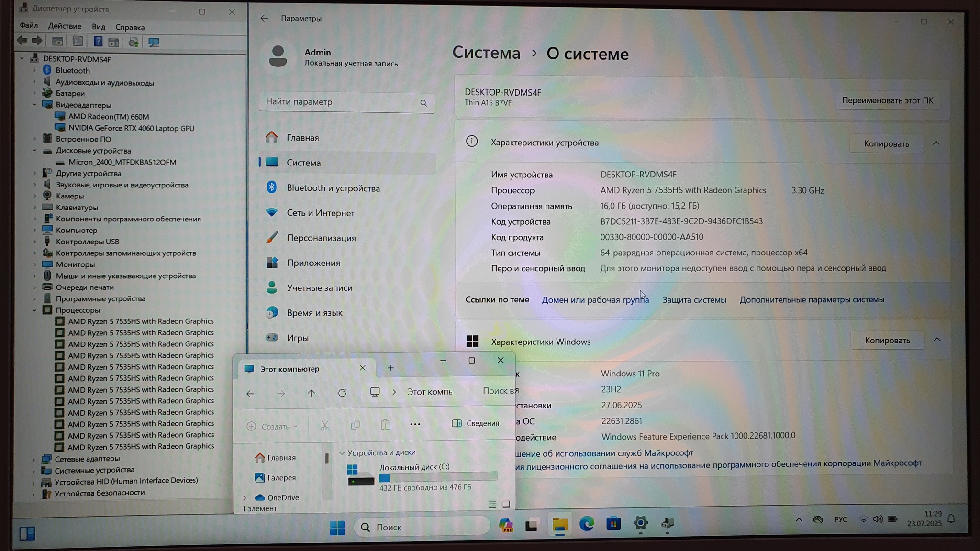The width and height of the screenshot is (980, 551).
Task: Click the up arrow in File Explorer
Action: [312, 393]
